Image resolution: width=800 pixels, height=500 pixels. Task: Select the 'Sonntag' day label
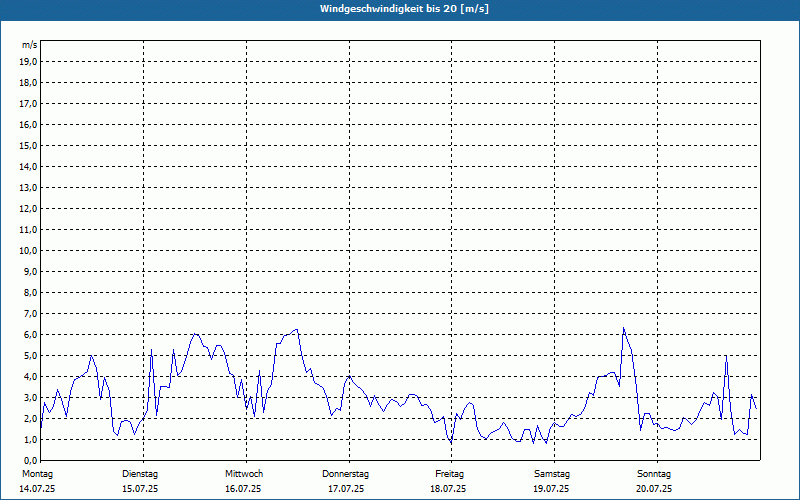point(654,474)
